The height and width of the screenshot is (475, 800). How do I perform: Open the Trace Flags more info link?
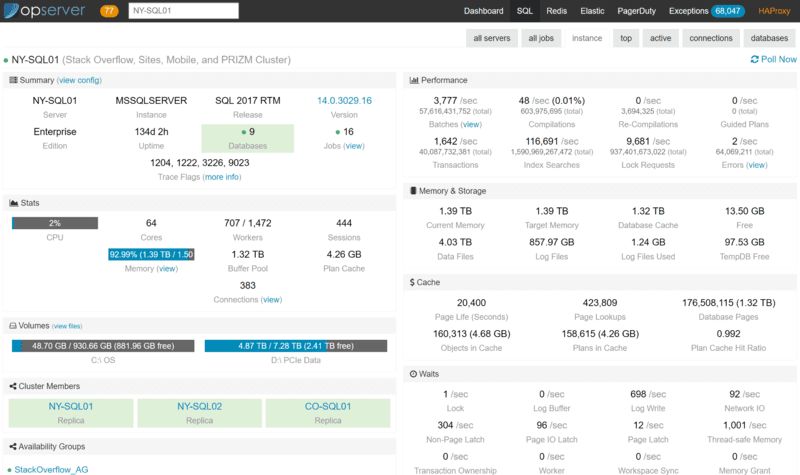pyautogui.click(x=222, y=177)
